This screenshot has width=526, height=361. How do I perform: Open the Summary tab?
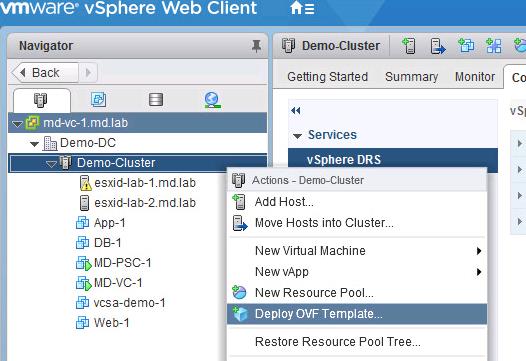(x=411, y=77)
